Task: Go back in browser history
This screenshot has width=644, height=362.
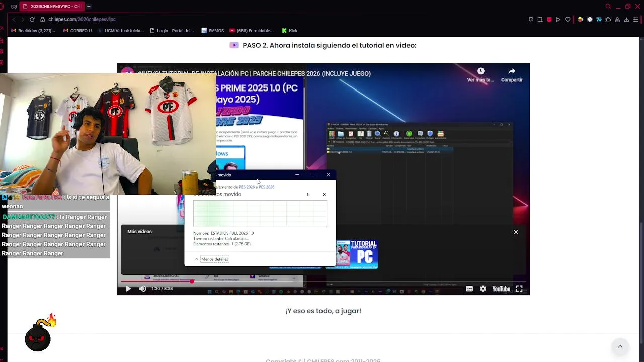Action: tap(14, 19)
